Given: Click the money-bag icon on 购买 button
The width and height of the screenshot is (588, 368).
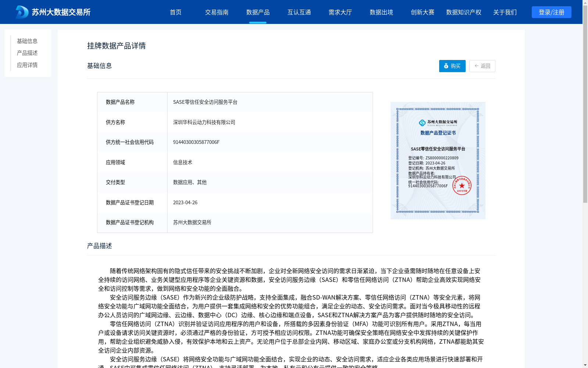Looking at the screenshot, I should coord(445,66).
